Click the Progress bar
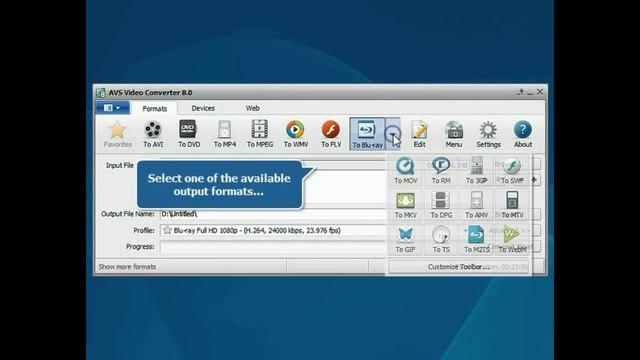The image size is (640, 360). tap(273, 247)
